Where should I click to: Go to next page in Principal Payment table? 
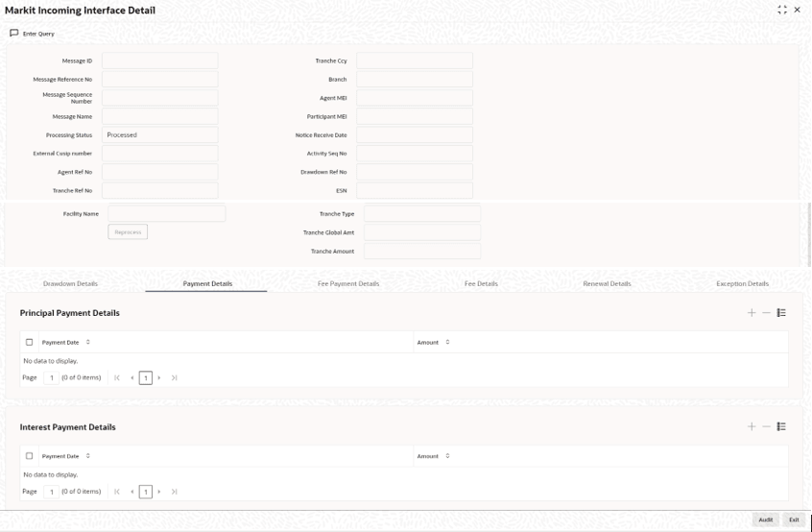(x=159, y=377)
